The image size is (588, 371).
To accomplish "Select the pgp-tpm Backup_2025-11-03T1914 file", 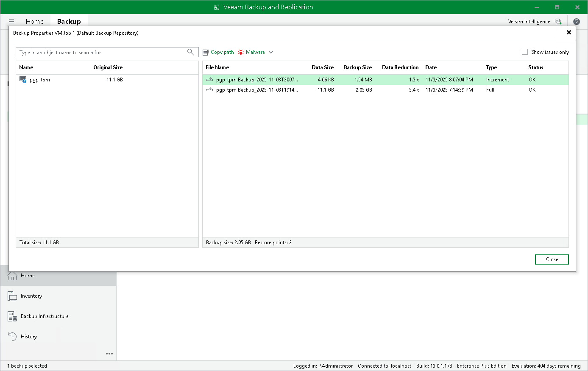I will (x=257, y=90).
